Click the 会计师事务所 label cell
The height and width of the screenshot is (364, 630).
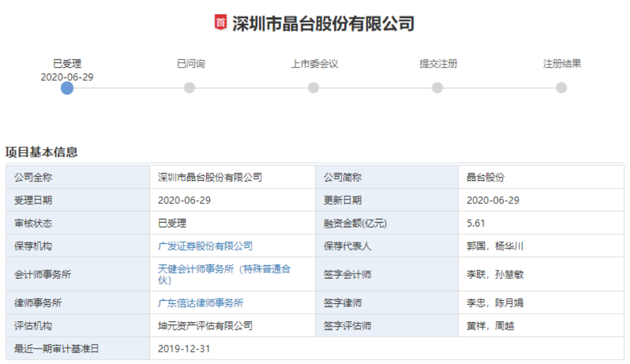pyautogui.click(x=78, y=274)
